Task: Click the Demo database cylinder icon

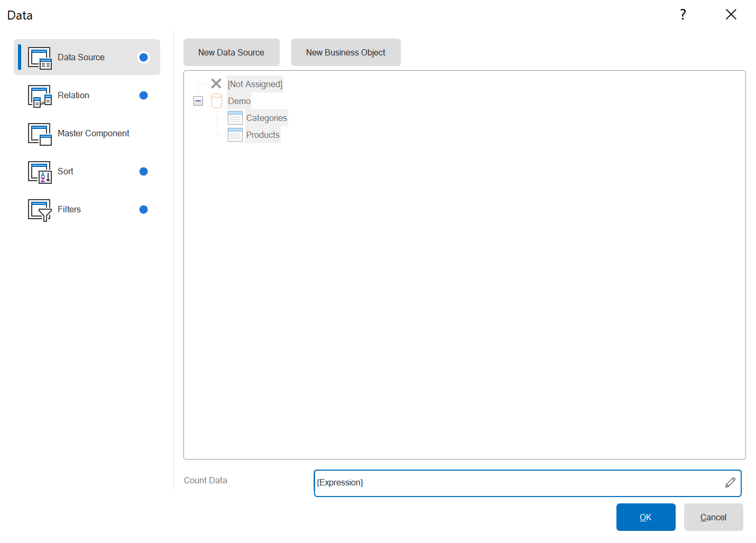Action: (x=217, y=101)
